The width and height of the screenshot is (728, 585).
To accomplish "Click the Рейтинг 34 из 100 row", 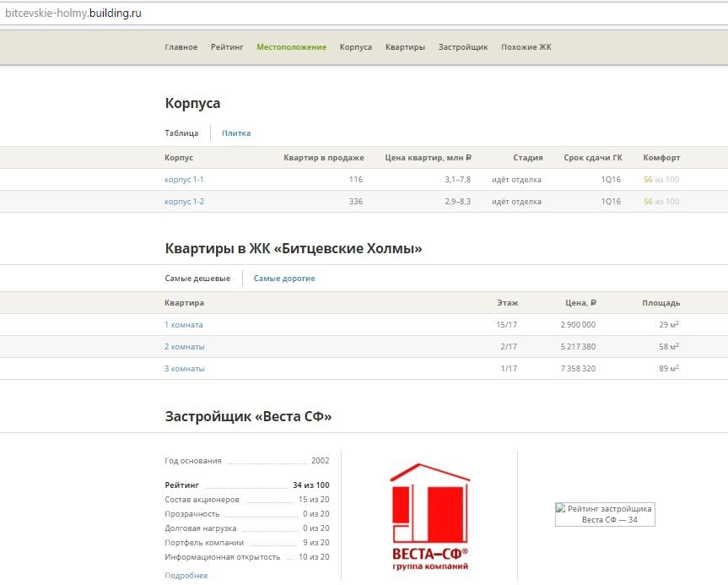I will [247, 485].
